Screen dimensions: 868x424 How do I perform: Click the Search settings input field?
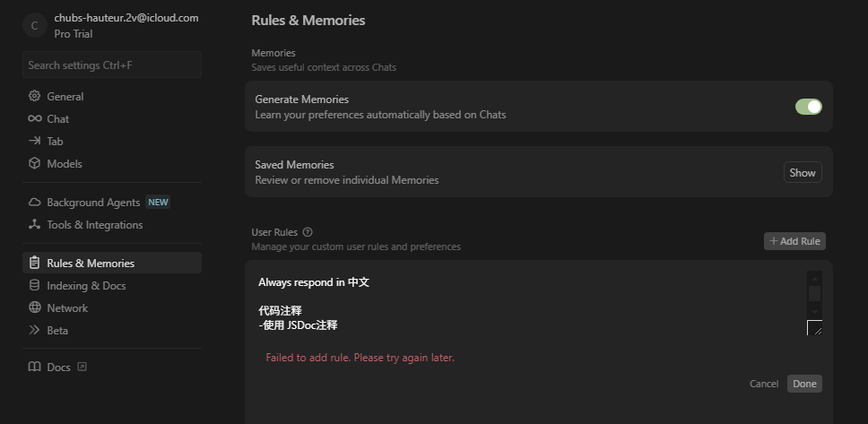tap(112, 65)
